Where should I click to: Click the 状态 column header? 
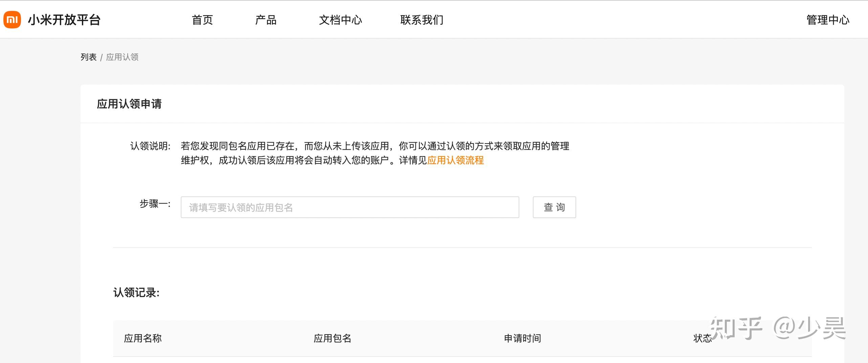[702, 338]
